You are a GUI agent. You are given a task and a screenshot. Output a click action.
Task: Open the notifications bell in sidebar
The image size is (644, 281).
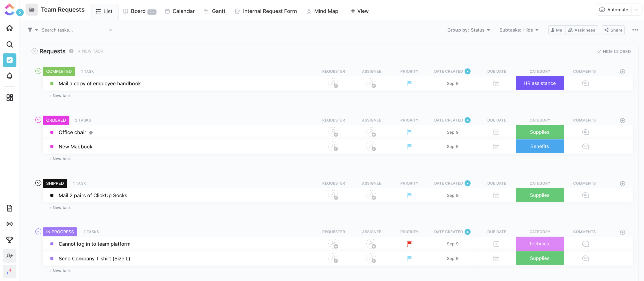coord(10,76)
